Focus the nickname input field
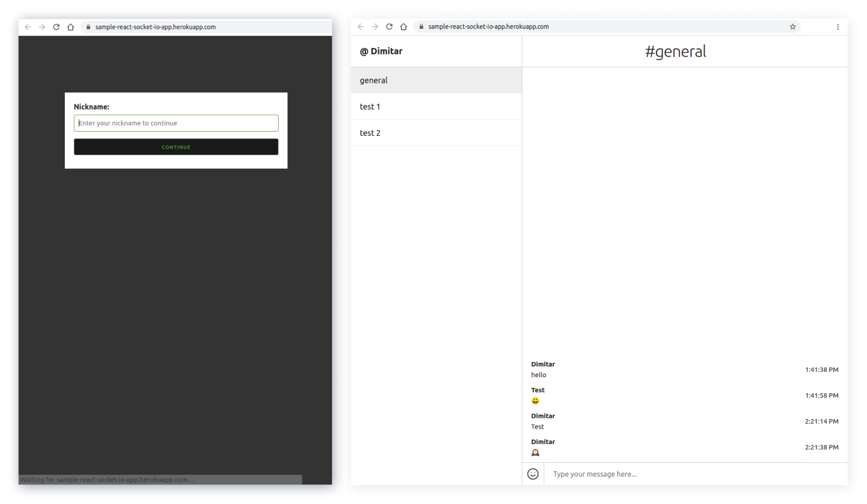867x504 pixels. (x=176, y=123)
